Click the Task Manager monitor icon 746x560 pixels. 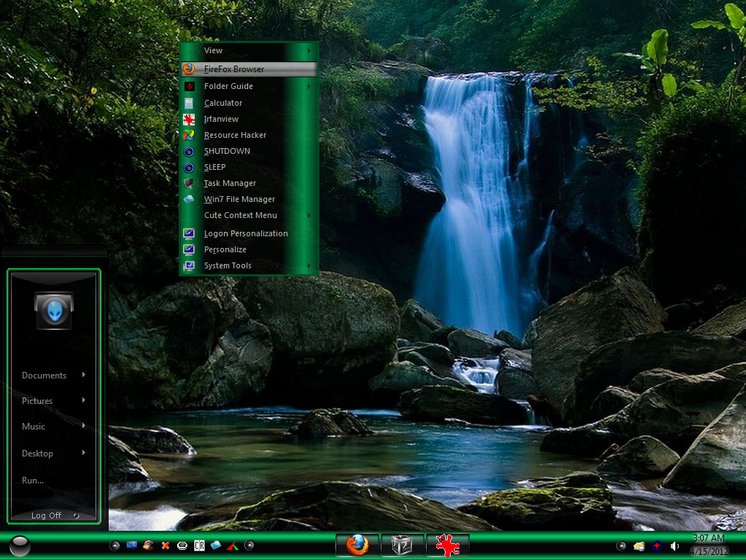click(x=189, y=183)
